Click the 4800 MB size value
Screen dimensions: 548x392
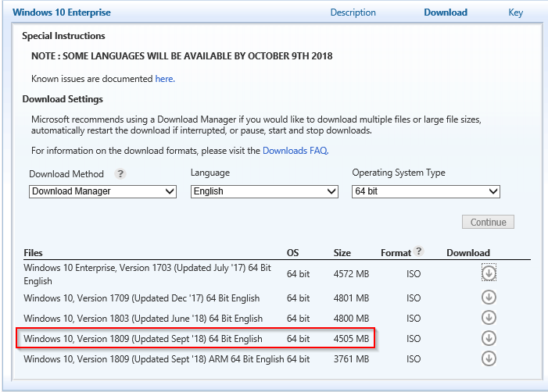[x=351, y=319]
